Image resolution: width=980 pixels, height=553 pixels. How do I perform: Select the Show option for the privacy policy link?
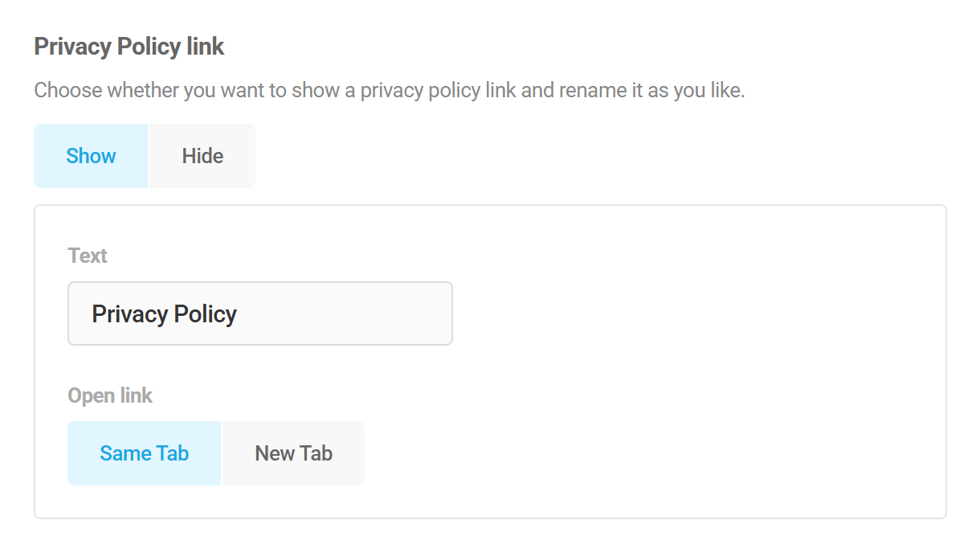coord(90,155)
